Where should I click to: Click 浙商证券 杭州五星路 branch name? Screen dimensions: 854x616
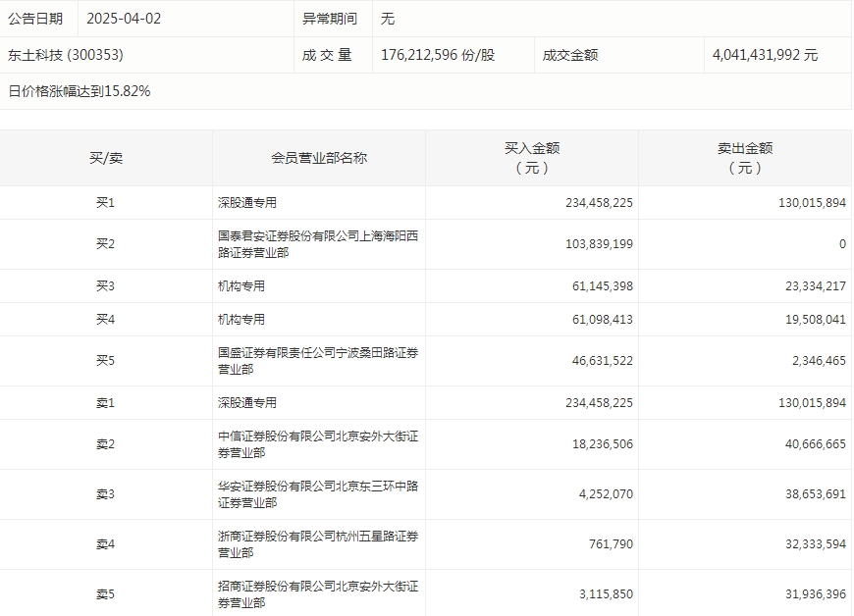point(318,544)
